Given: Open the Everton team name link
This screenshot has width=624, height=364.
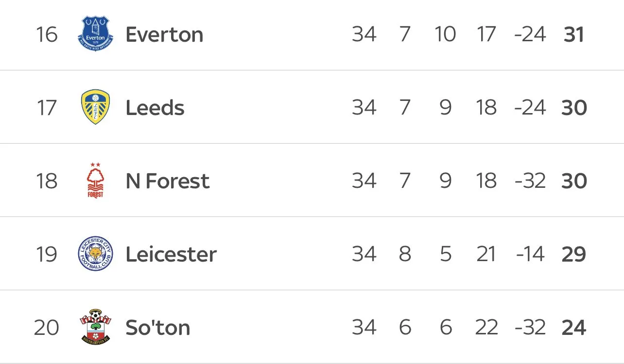Looking at the screenshot, I should click(x=164, y=34).
